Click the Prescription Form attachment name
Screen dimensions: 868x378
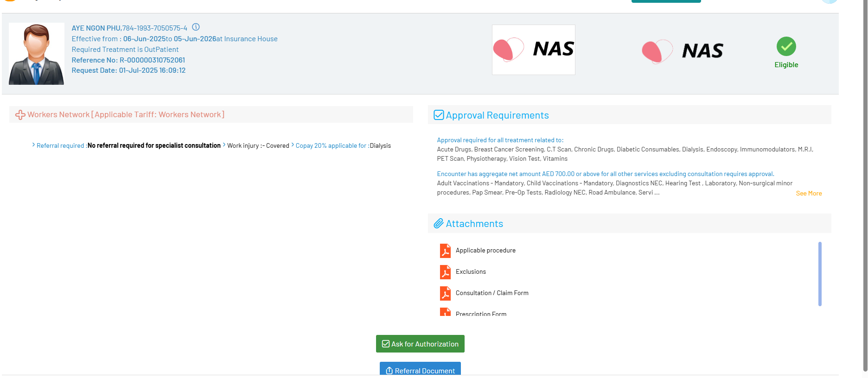tap(481, 314)
